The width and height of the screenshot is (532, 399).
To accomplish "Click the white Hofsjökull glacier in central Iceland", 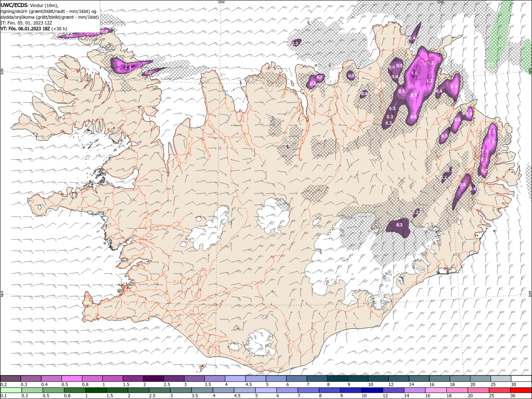I will (x=273, y=216).
